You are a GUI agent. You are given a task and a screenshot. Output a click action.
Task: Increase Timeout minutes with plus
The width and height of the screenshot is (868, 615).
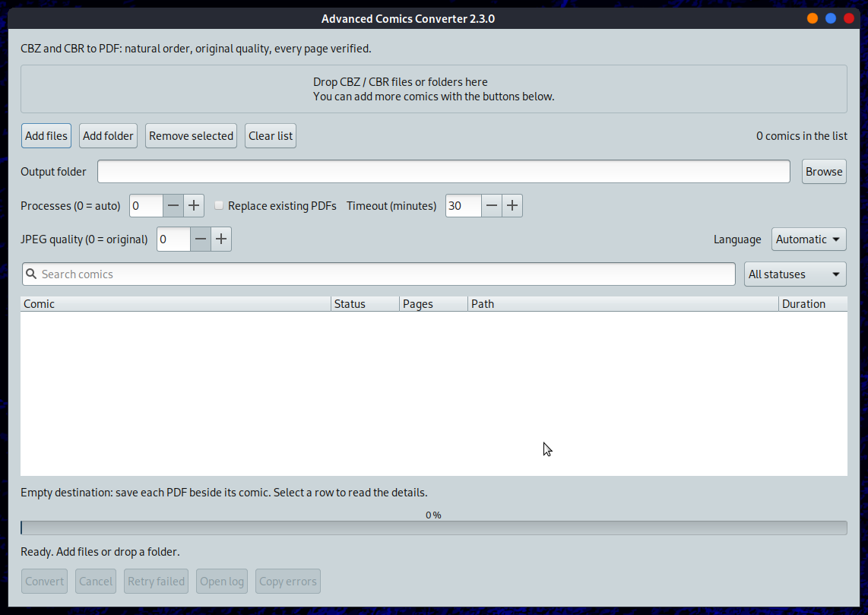pos(512,206)
